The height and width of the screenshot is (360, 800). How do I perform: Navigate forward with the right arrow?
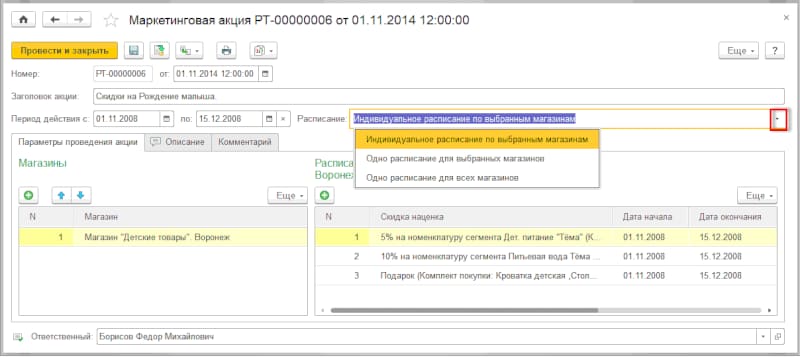pos(79,20)
